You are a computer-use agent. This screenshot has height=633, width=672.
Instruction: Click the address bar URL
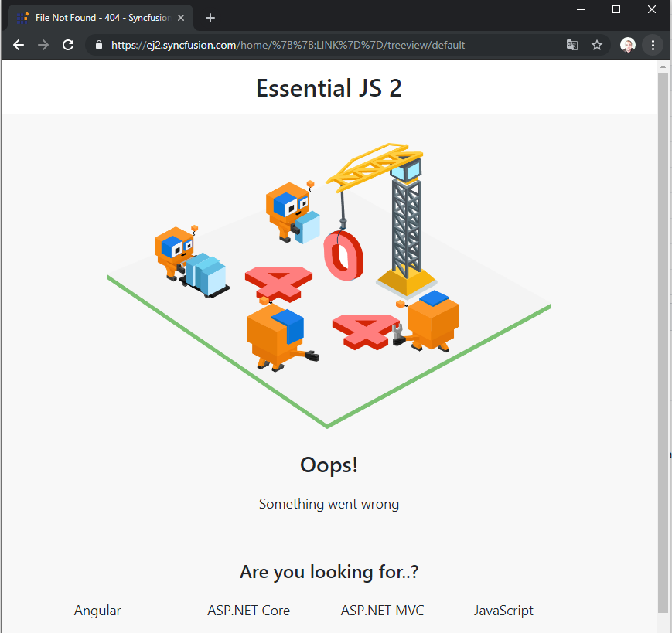309,45
